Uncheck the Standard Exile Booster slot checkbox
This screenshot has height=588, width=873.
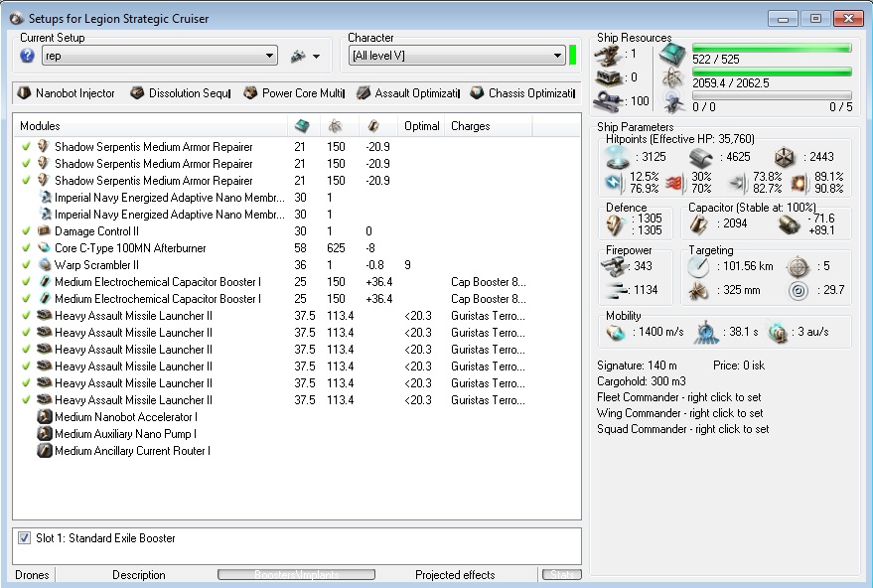[x=25, y=538]
